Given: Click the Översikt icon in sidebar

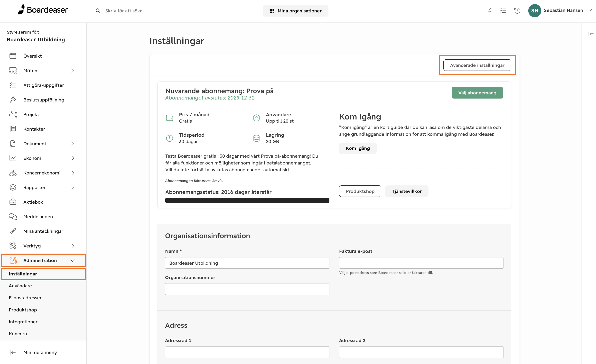Looking at the screenshot, I should (13, 56).
